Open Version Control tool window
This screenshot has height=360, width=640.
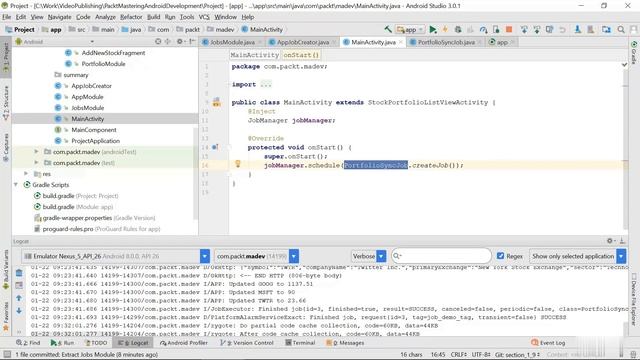(x=247, y=343)
